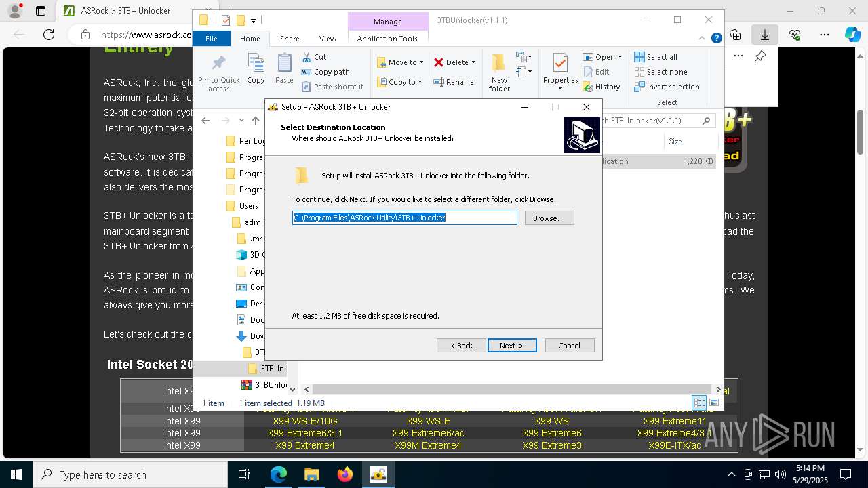This screenshot has width=868, height=488.
Task: Click the Cut scissors icon
Action: pos(307,57)
